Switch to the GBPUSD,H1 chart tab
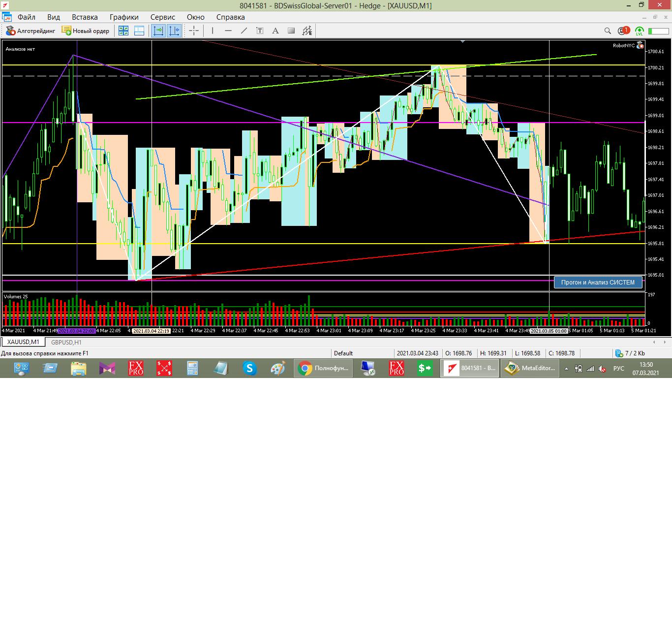 click(66, 342)
